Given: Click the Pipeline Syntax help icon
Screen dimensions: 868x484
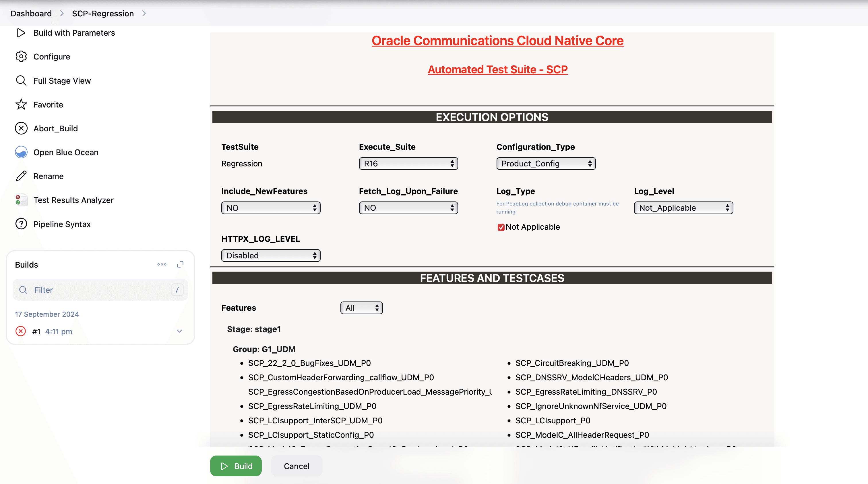Looking at the screenshot, I should click(21, 224).
